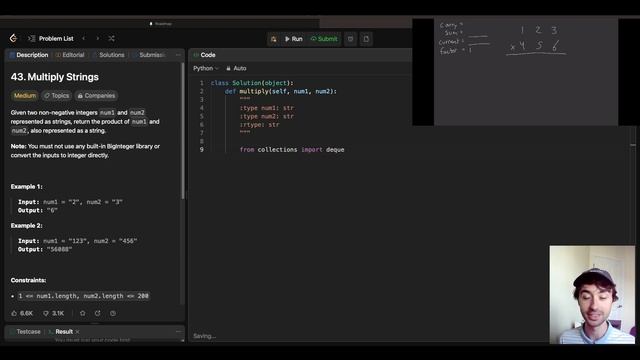Click the :rtype: str docstring line
640x360 pixels.
tap(260, 124)
